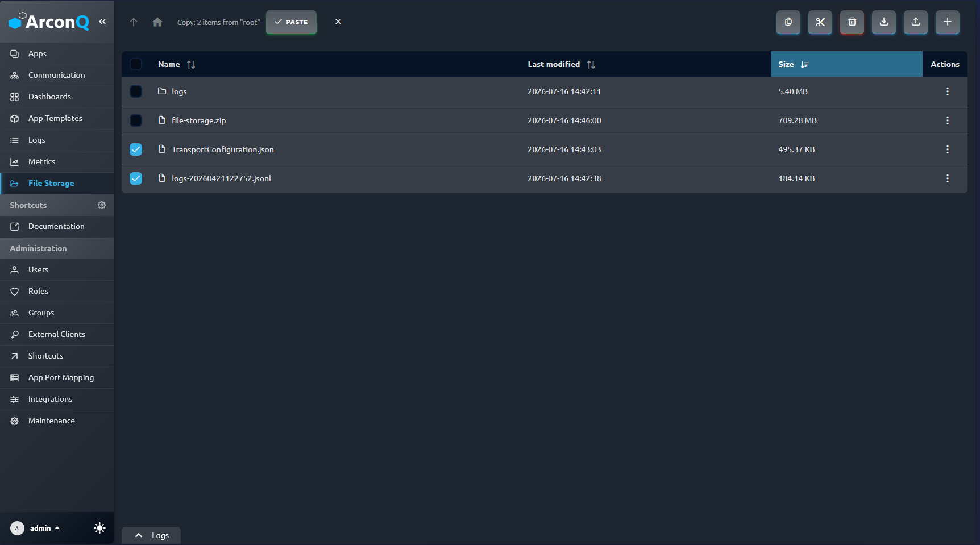The image size is (980, 545).
Task: Uncheck logs-20260421122752.jsonl checkbox
Action: [136, 178]
